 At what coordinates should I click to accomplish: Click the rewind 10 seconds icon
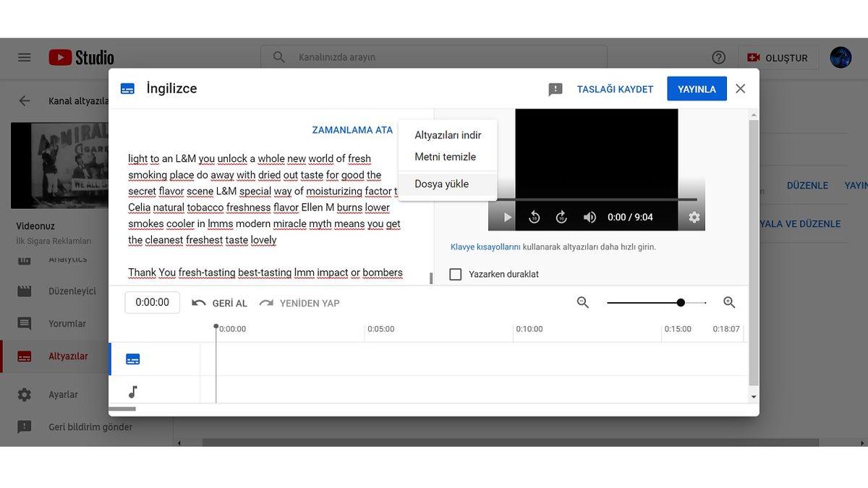point(535,216)
